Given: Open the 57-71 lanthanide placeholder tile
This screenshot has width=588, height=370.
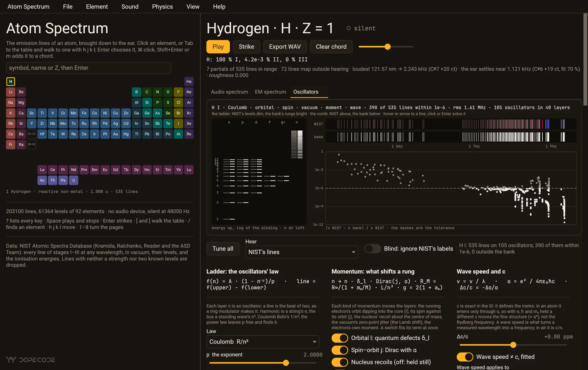Looking at the screenshot, I should [x=31, y=134].
